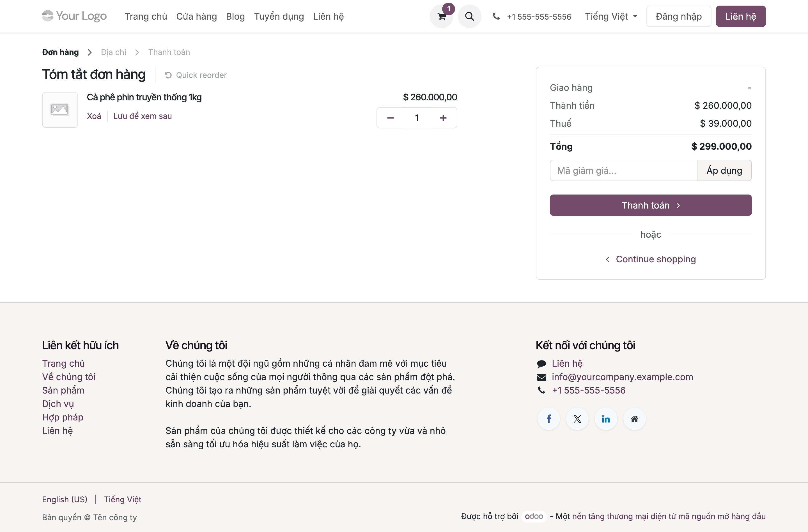This screenshot has height=532, width=808.
Task: Decrease quantity with the minus button
Action: pyautogui.click(x=391, y=118)
